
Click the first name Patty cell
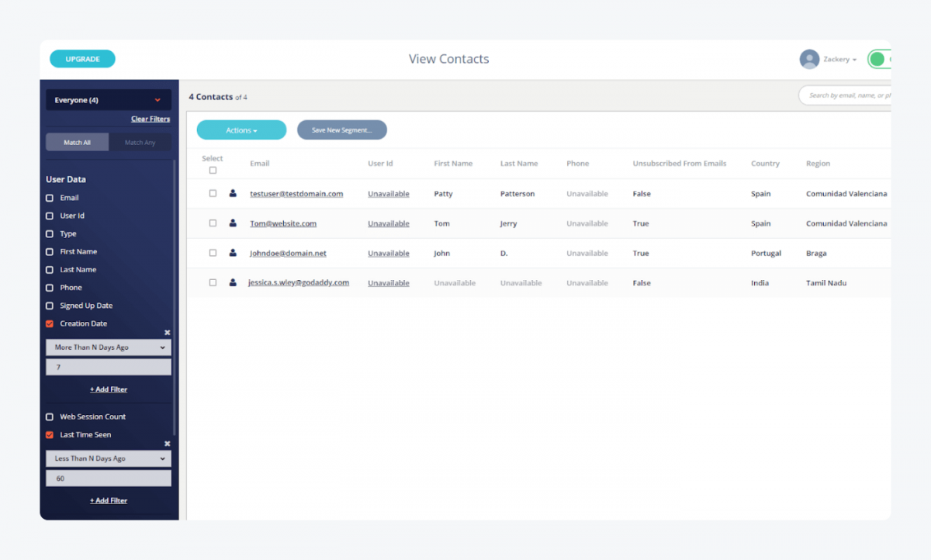pyautogui.click(x=443, y=194)
